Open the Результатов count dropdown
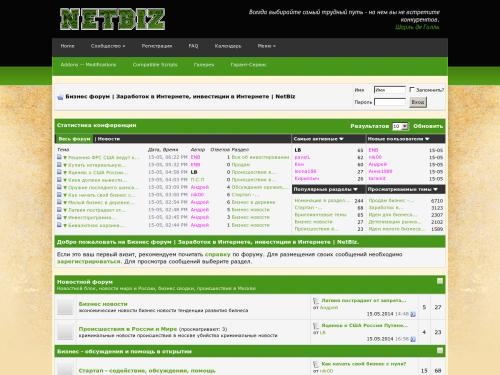 (x=400, y=126)
